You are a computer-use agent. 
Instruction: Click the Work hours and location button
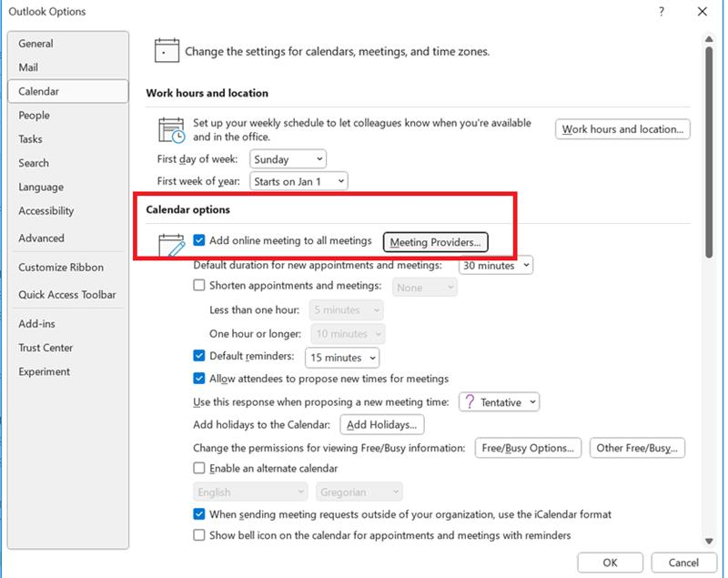coord(622,129)
